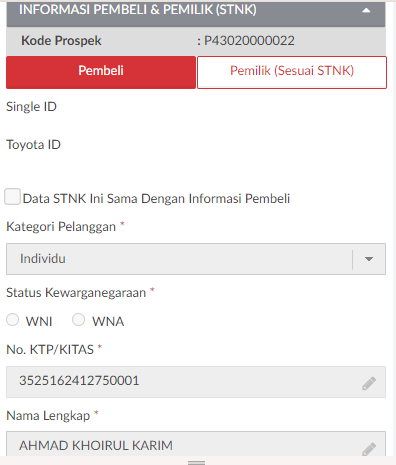Open the Kategori Pelanggan dropdown caret
Image resolution: width=396 pixels, height=465 pixels.
[x=369, y=259]
